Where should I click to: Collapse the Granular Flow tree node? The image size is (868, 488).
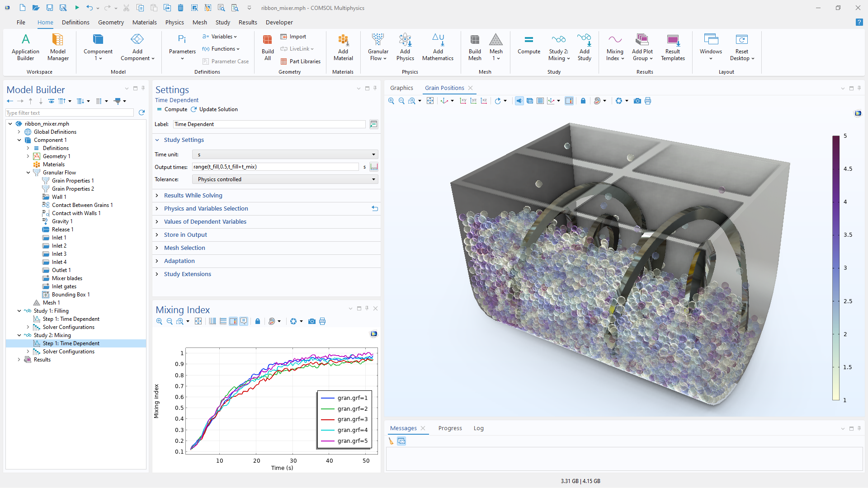(x=28, y=173)
